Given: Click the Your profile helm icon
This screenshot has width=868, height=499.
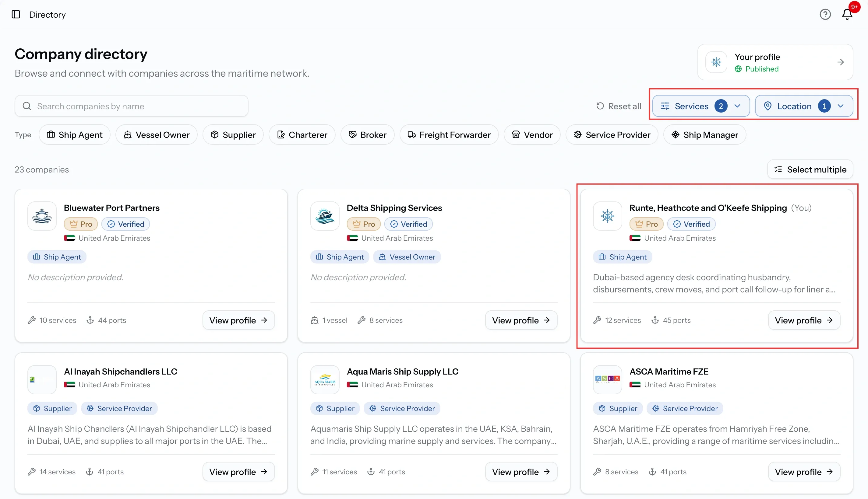Looking at the screenshot, I should [716, 62].
